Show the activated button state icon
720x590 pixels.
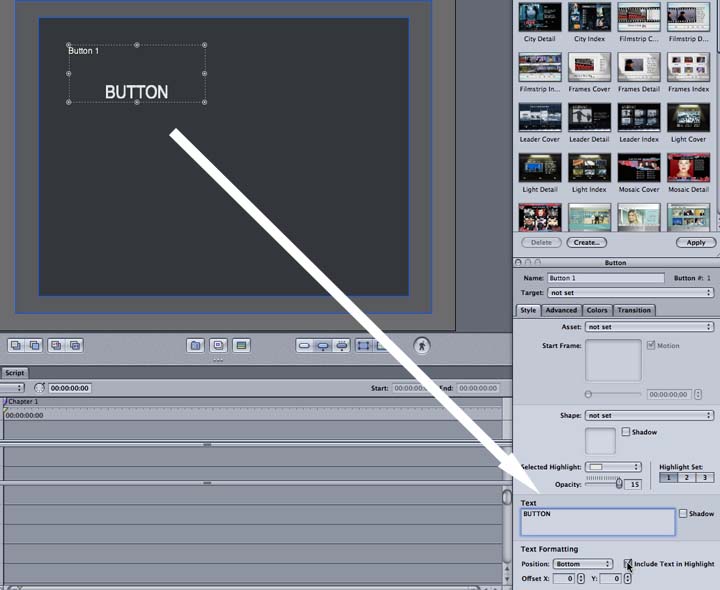click(342, 345)
